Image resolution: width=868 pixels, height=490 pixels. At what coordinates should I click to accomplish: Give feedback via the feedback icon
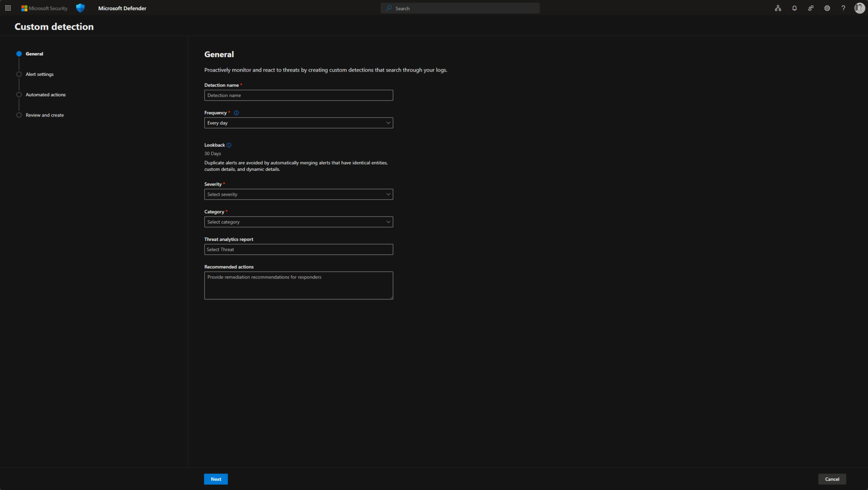[810, 8]
